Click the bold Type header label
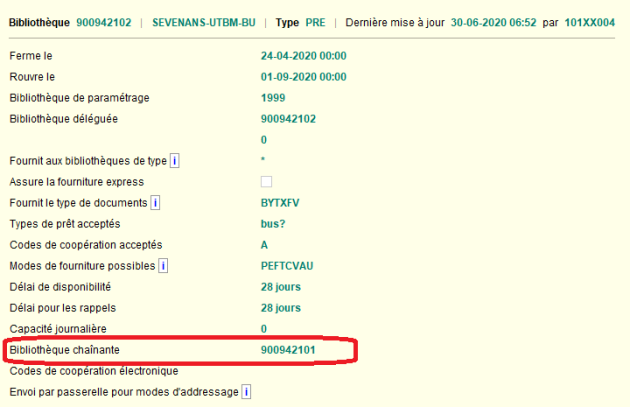Screen dimensions: 630x407 tap(287, 22)
